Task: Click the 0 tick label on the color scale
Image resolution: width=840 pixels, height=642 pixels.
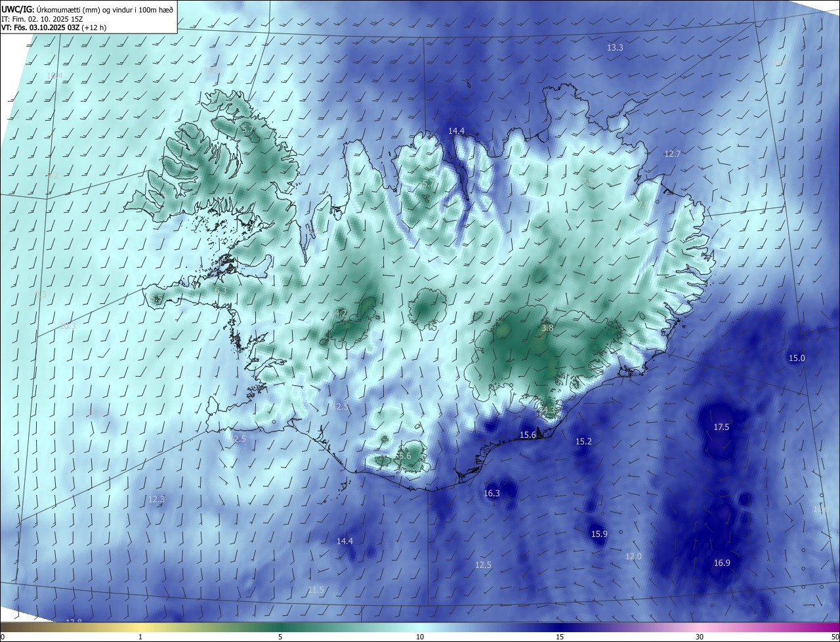Action: tap(3, 637)
